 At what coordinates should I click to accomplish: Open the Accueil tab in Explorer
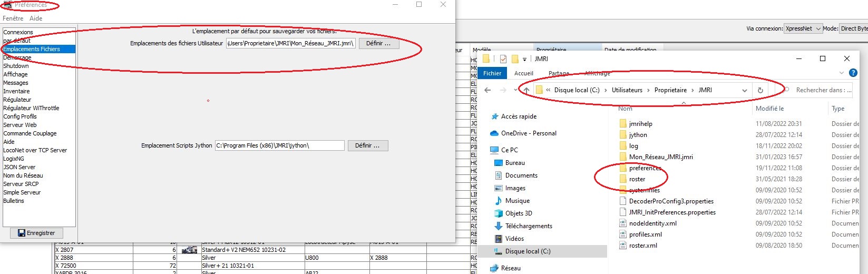coord(524,73)
